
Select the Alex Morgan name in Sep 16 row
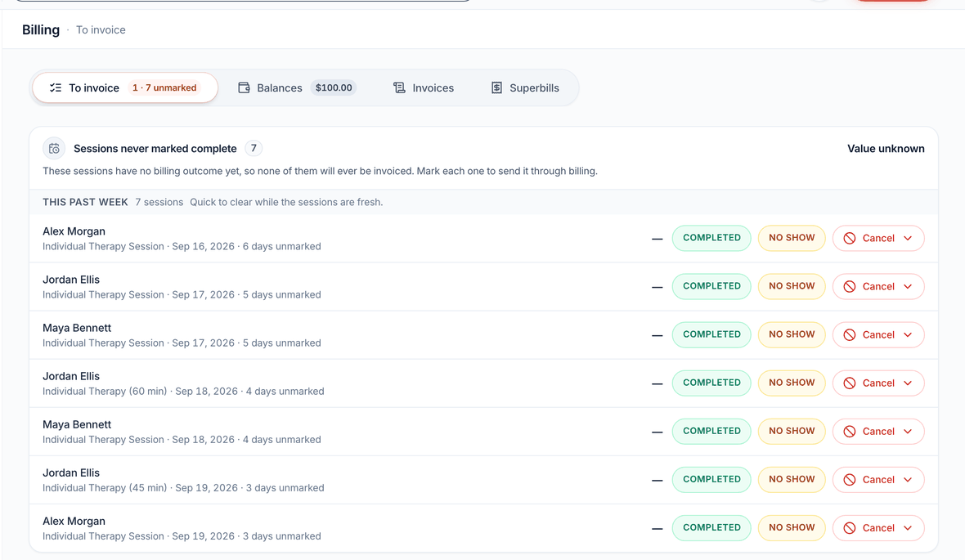click(74, 231)
